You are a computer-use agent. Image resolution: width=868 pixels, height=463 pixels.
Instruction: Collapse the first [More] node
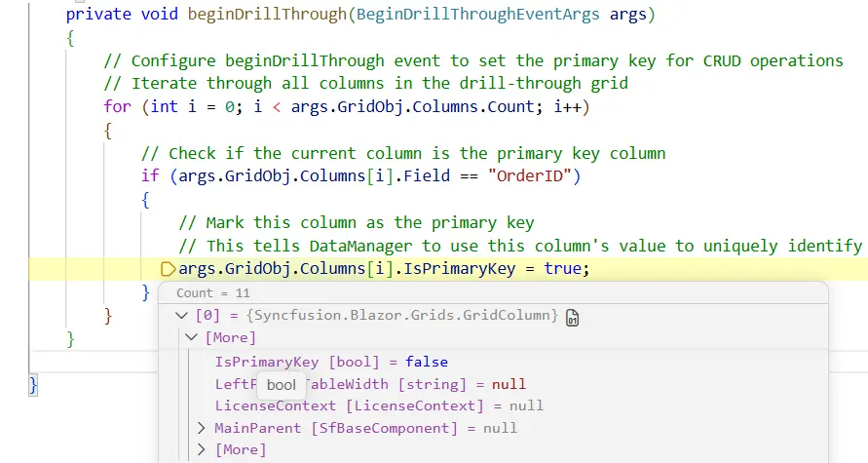[192, 337]
